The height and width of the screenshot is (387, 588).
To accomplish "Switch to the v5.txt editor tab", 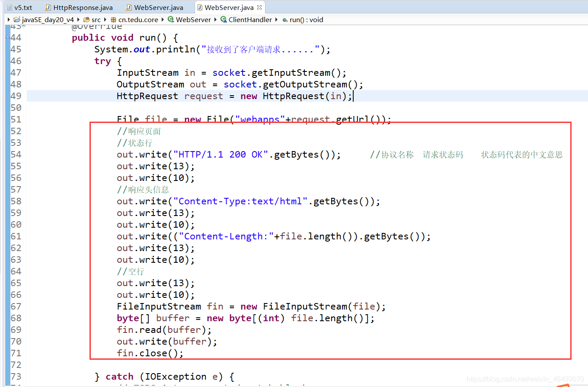I will (19, 7).
